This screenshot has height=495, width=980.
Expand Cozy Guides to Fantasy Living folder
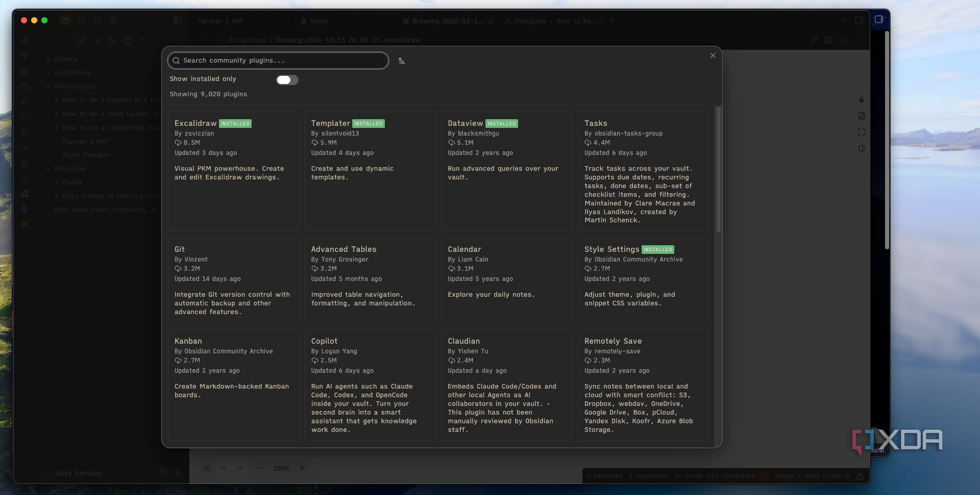tap(57, 196)
